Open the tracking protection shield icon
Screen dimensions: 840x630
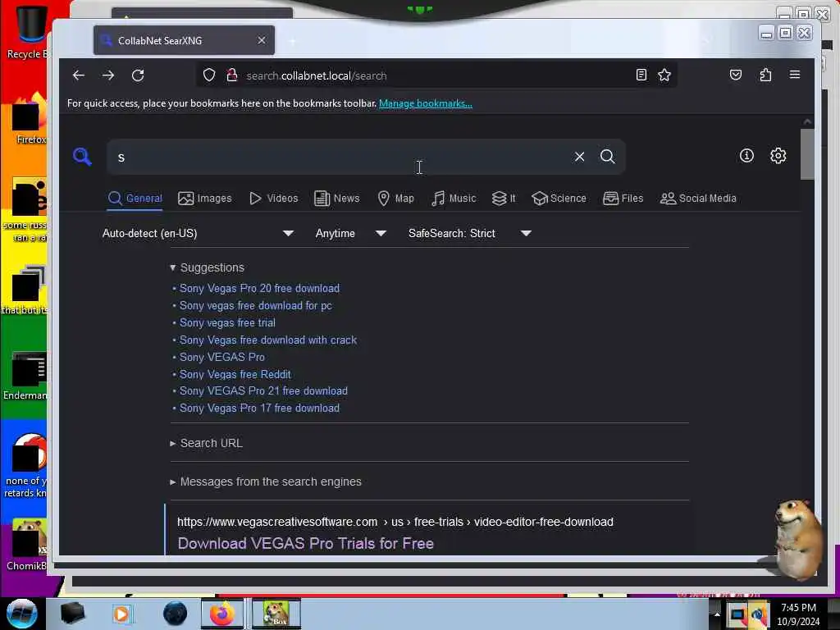tap(209, 75)
